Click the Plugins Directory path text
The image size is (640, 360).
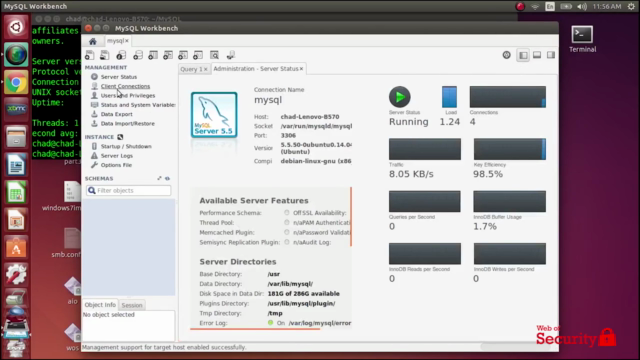click(x=301, y=303)
